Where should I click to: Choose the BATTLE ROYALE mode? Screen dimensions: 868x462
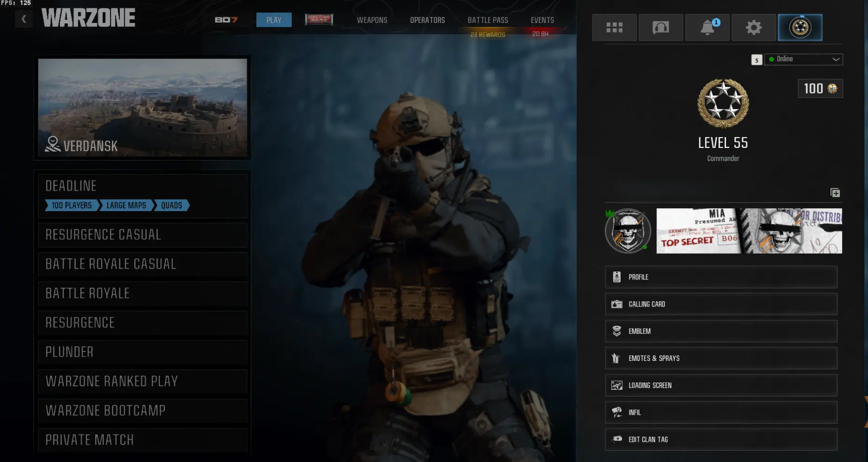(x=142, y=293)
